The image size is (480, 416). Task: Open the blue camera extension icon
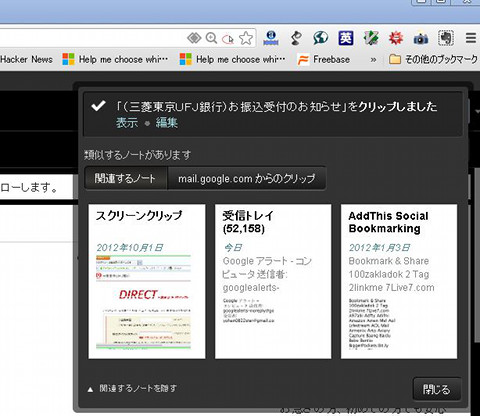(421, 39)
